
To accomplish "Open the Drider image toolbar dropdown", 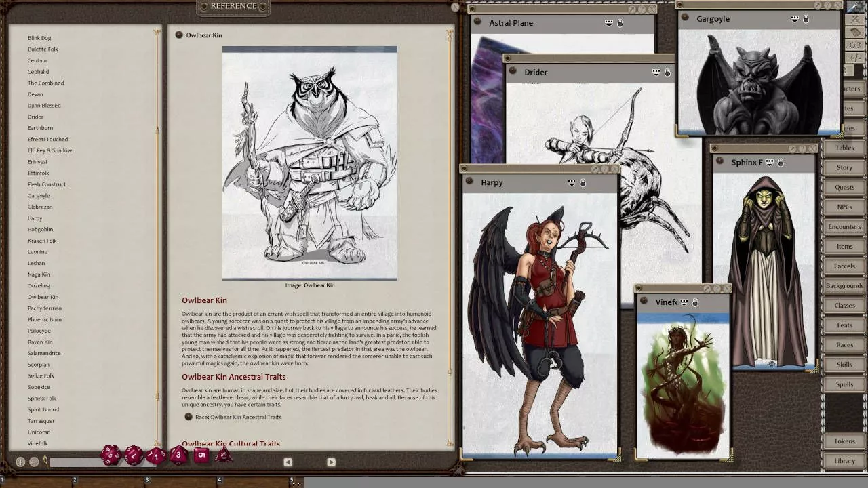I will tap(656, 72).
